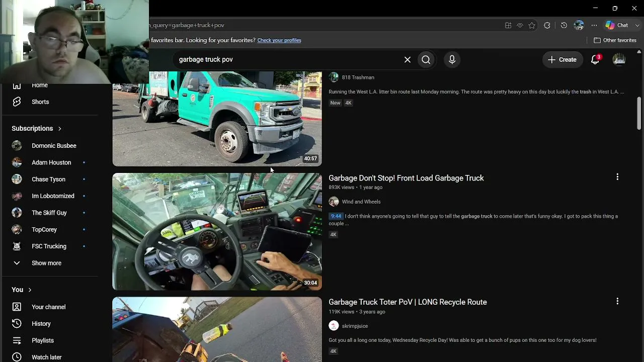Open the Garbage Don't Stop! Front Load title
Viewport: 644px width, 362px height.
[x=406, y=178]
